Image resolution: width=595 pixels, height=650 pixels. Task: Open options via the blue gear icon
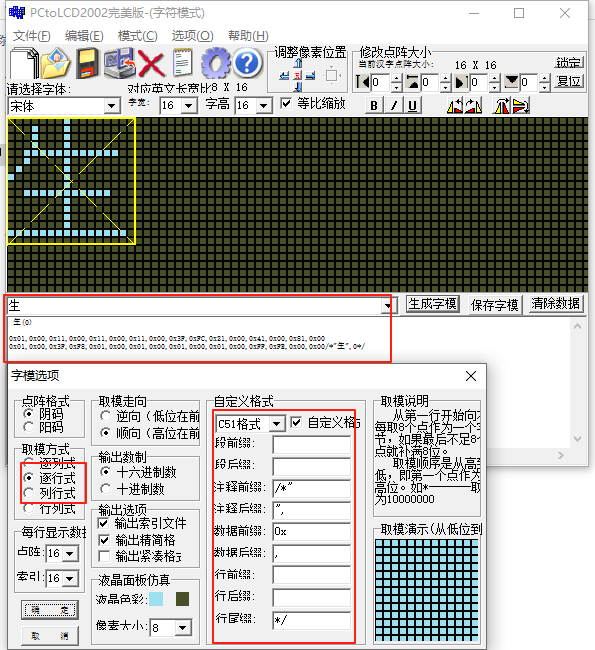point(216,63)
